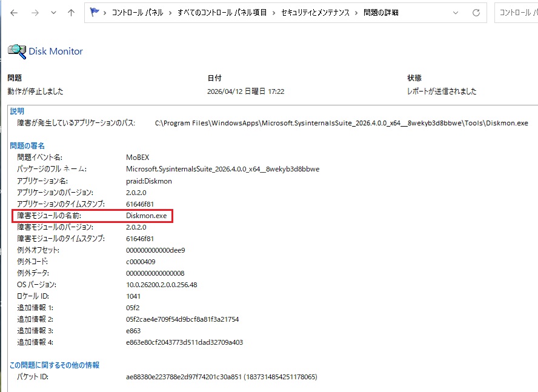Select exception code c0000409
The height and width of the screenshot is (392, 538).
tap(141, 262)
